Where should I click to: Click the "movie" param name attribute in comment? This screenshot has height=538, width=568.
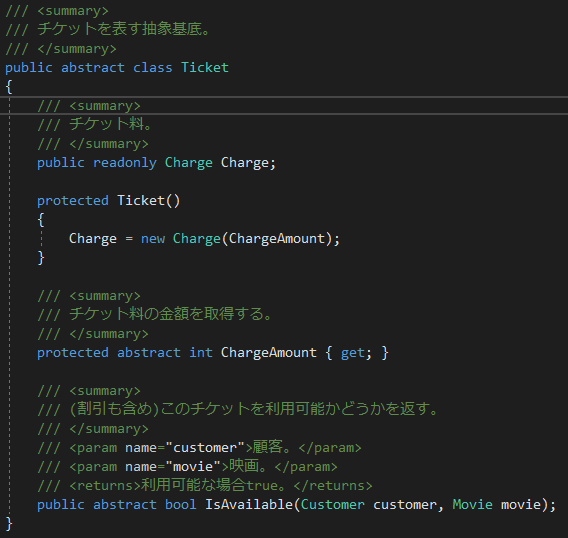coord(193,467)
